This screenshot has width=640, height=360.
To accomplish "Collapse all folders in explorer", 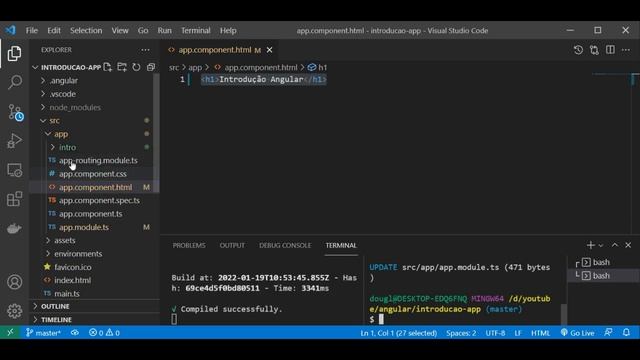I will [x=151, y=67].
